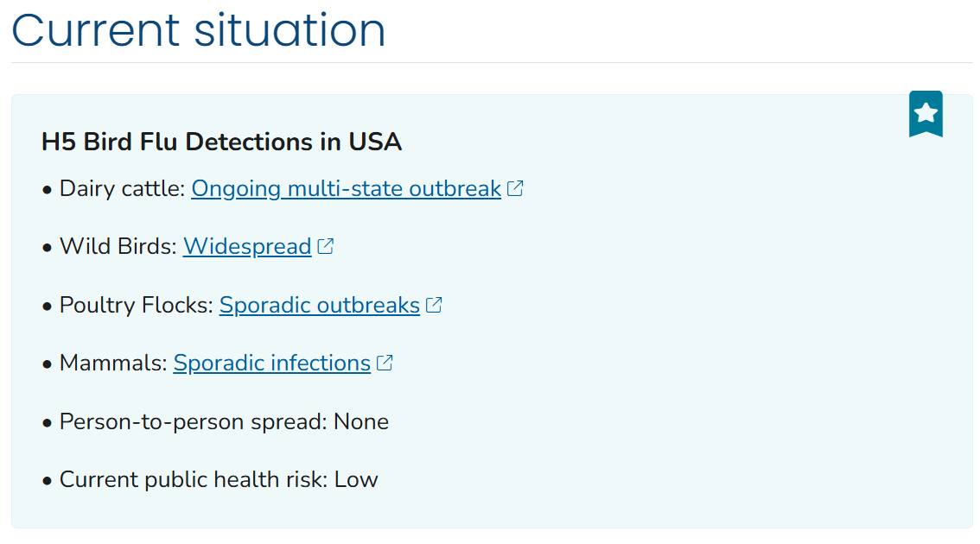Click the bullet before Person-to-person spread
The image size is (980, 544).
47,423
